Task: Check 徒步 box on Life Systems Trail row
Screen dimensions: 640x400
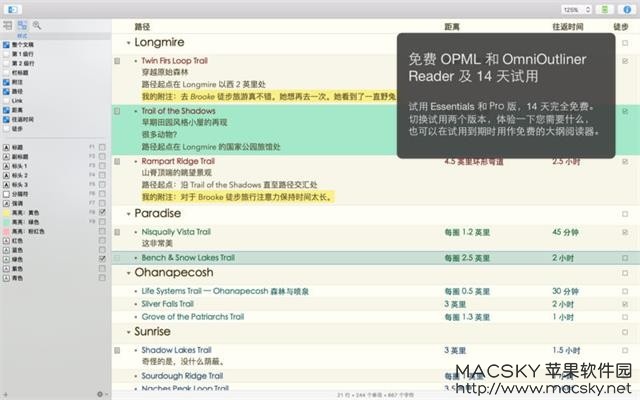Action: point(625,291)
